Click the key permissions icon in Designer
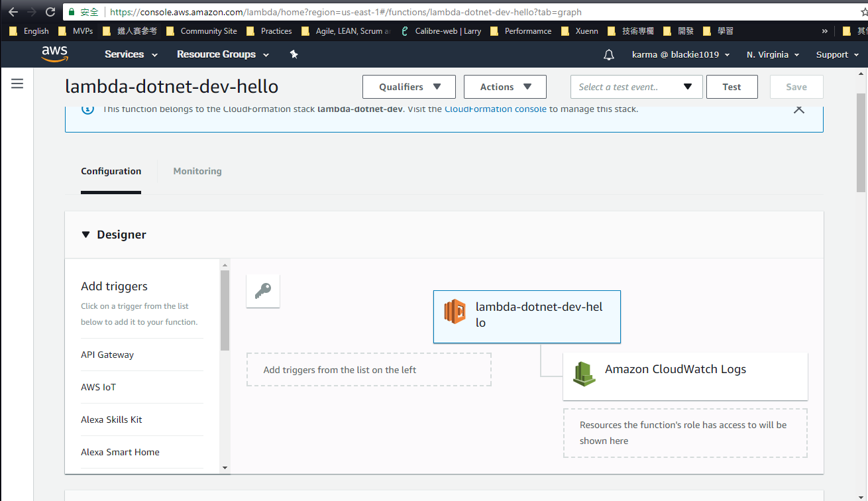This screenshot has width=868, height=501. [x=263, y=292]
